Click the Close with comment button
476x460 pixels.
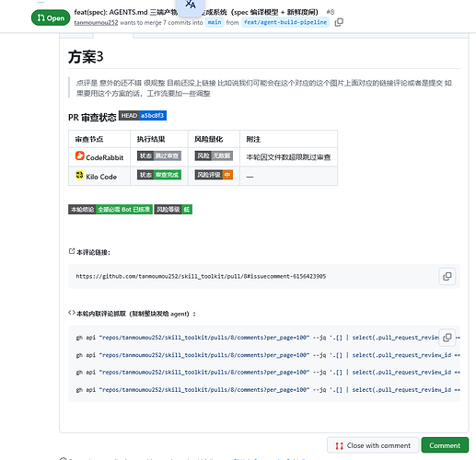coord(373,445)
